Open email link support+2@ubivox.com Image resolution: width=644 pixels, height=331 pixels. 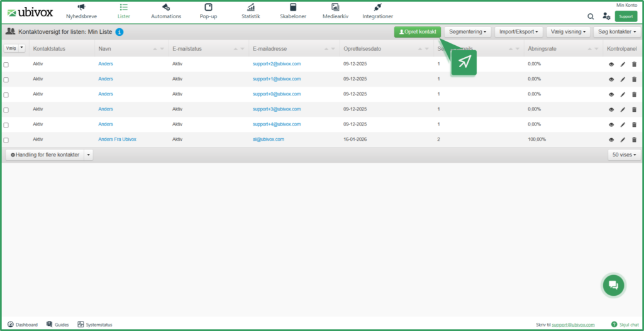tap(277, 63)
